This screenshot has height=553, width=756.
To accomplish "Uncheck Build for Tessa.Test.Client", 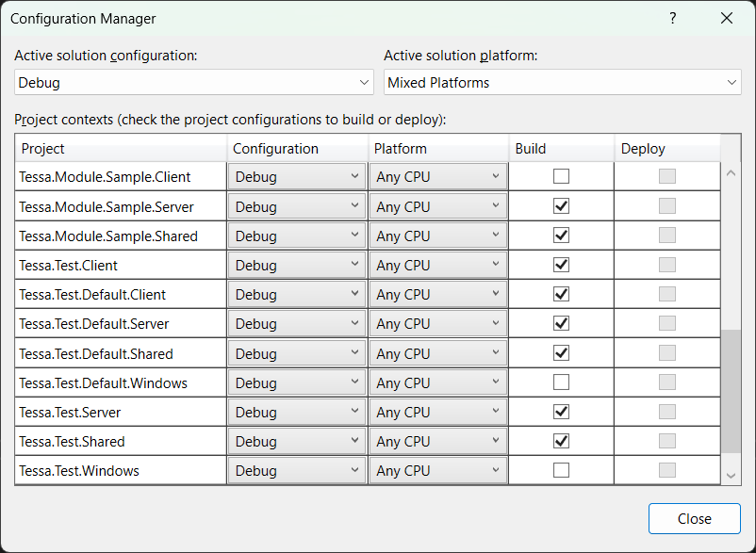I will coord(562,265).
